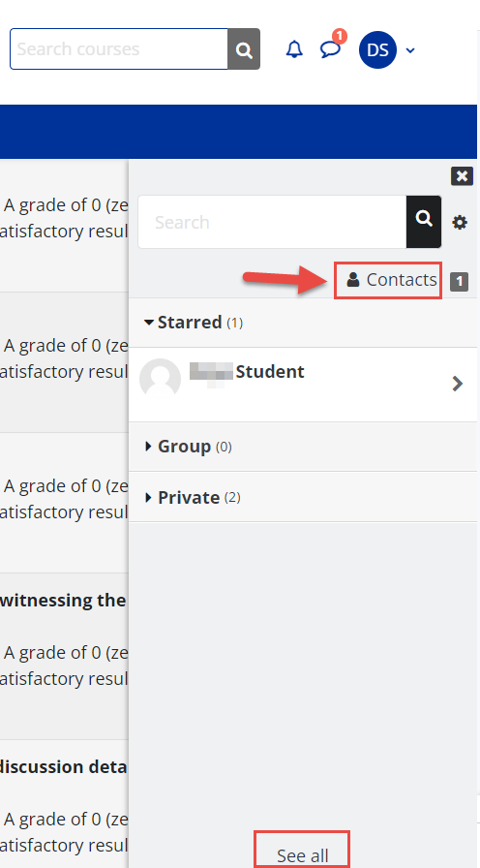
Task: Expand the Private conversations section
Action: 193,497
